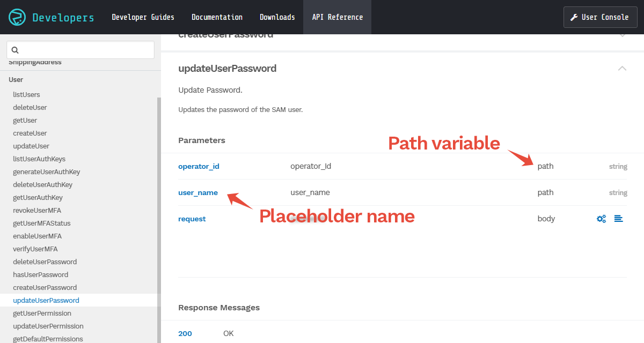The image size is (644, 343).
Task: Click the magnifier in the sidebar search box
Action: point(14,50)
